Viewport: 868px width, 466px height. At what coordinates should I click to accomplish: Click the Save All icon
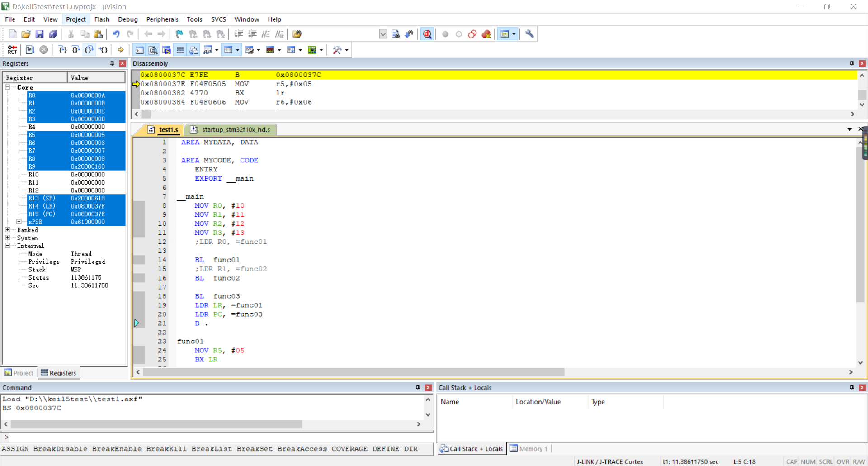(53, 34)
